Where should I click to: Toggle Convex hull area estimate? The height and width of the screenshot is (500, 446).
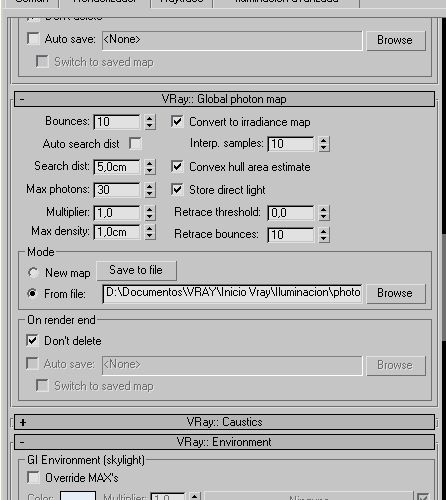click(x=177, y=166)
